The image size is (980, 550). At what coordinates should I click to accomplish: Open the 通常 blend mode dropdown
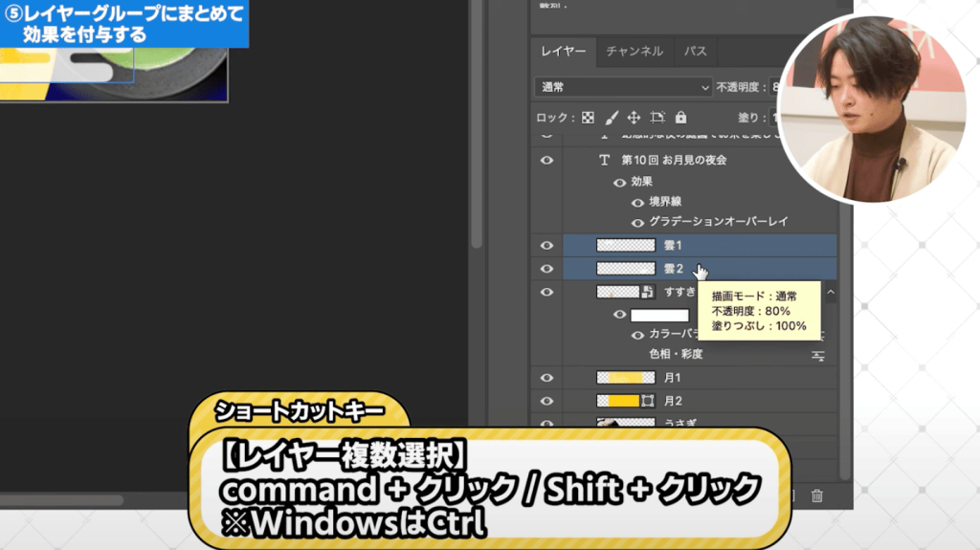coord(623,87)
